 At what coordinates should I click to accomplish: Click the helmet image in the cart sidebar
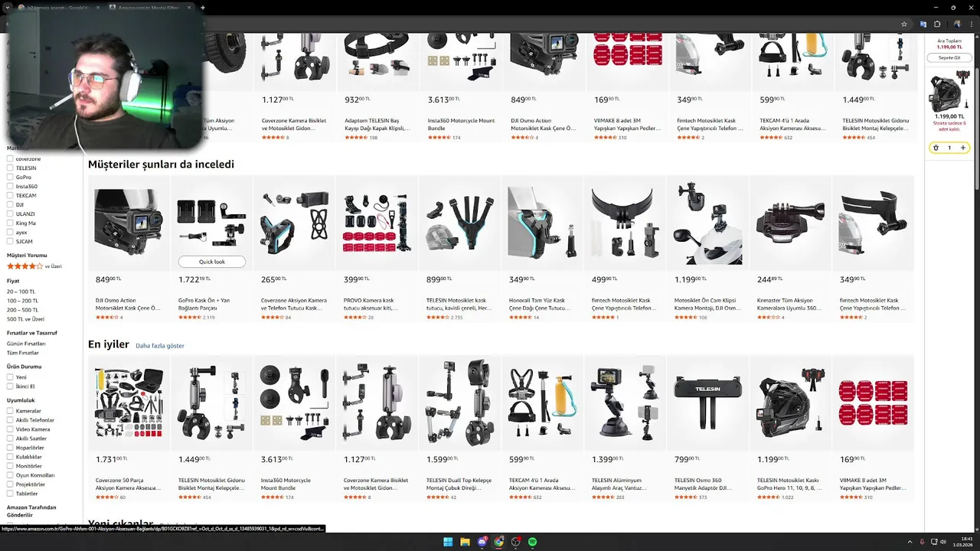coord(949,92)
